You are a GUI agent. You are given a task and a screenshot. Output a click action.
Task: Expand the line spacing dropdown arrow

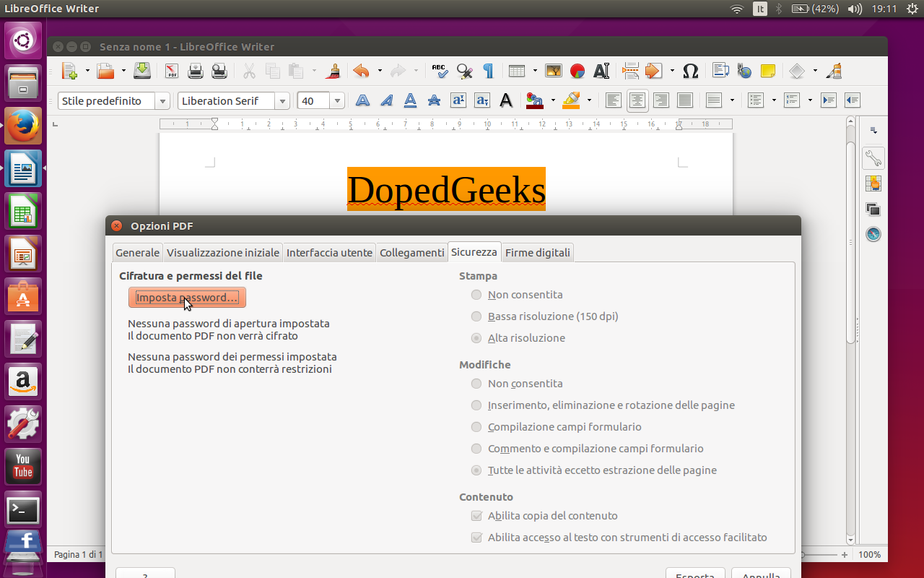(x=732, y=100)
